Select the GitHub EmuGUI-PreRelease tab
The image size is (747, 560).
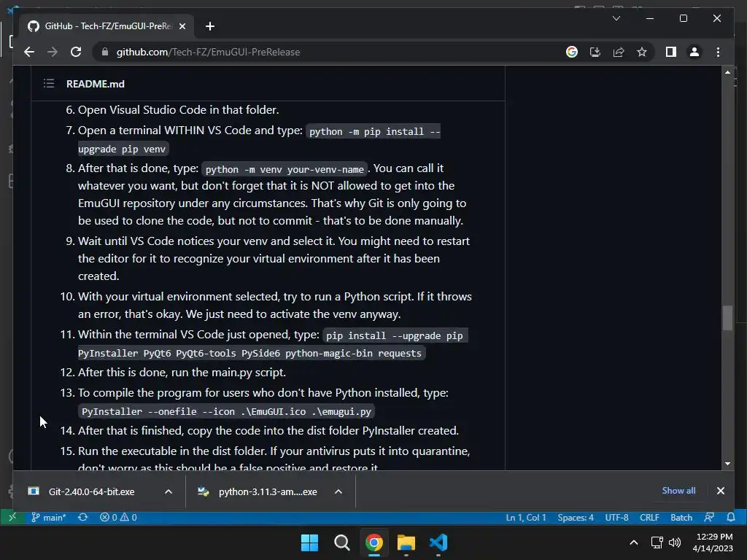coord(106,26)
